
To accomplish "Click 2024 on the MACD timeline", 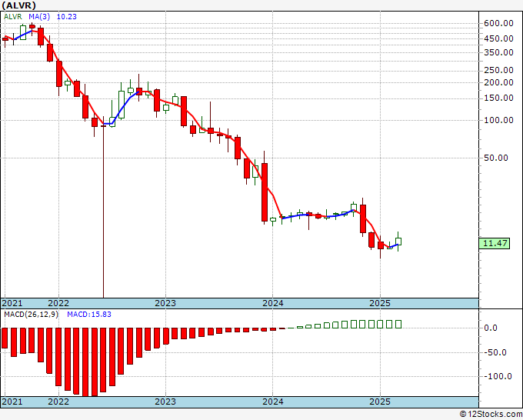I will coord(273,402).
